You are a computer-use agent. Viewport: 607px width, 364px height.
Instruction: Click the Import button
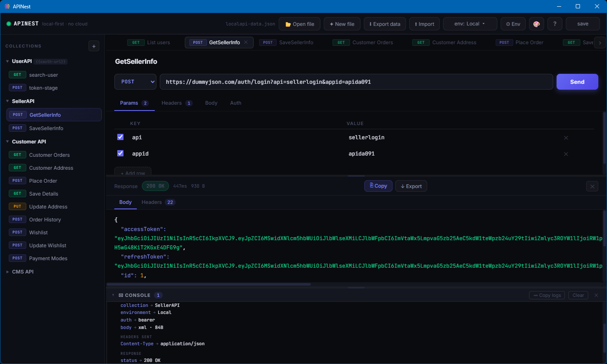click(424, 24)
